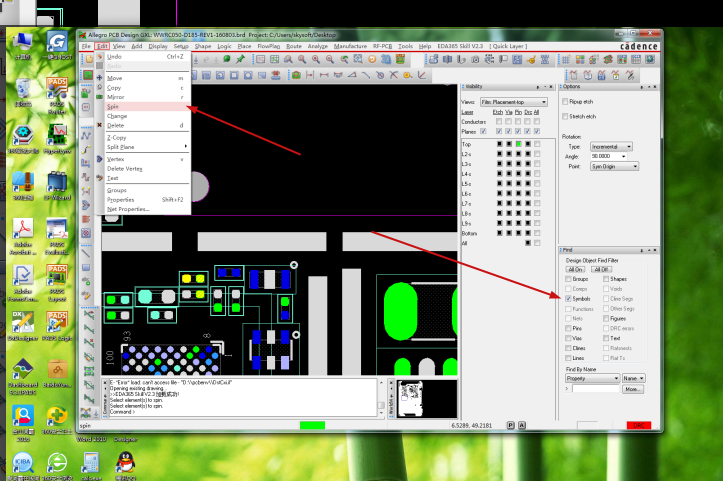The image size is (723, 481).
Task: Check the Ripup etch option
Action: (x=565, y=101)
